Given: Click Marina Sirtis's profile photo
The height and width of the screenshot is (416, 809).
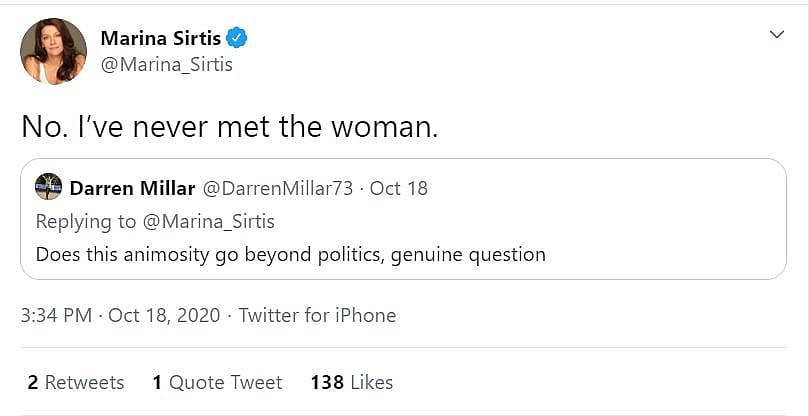Looking at the screenshot, I should click(x=53, y=51).
